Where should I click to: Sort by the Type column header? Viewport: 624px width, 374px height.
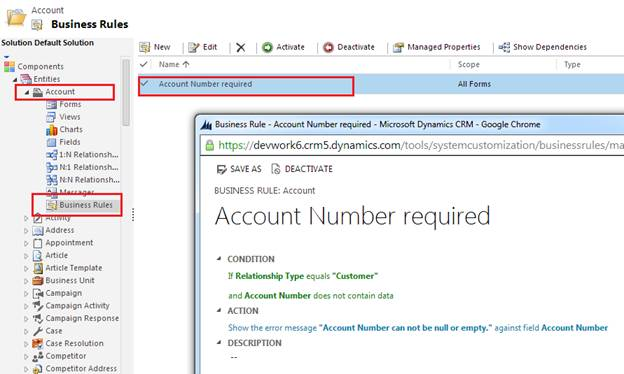coord(572,64)
